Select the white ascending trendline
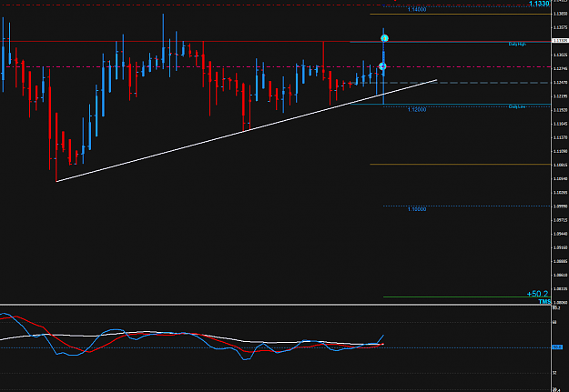The width and height of the screenshot is (569, 392). point(247,131)
